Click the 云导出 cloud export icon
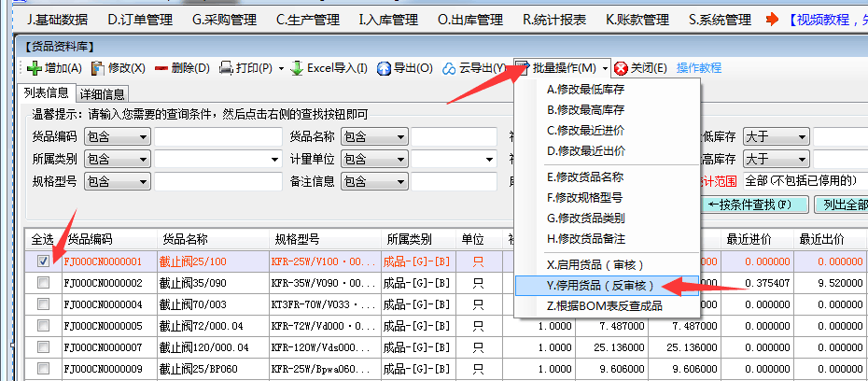 [449, 68]
